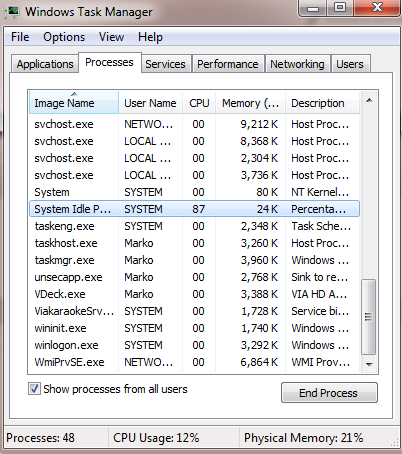Image resolution: width=402 pixels, height=454 pixels.
Task: Select svchost.exe using 2,304 K memory
Action: pos(194,158)
